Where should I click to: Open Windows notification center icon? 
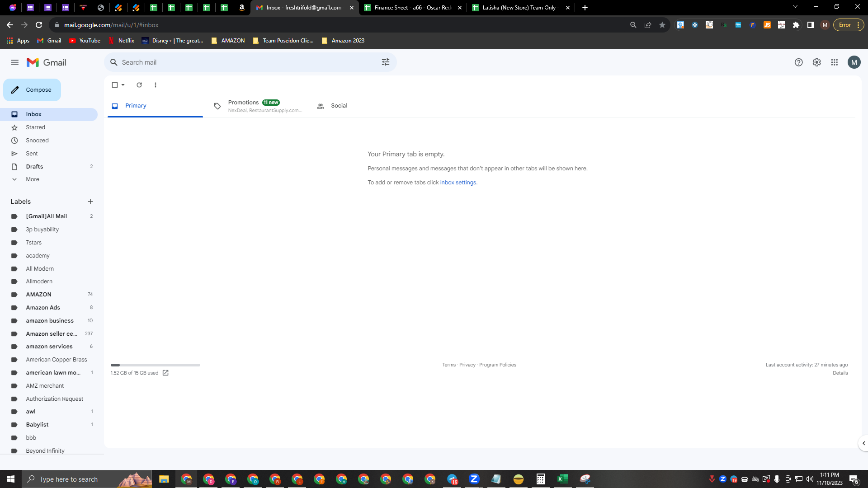pos(854,479)
